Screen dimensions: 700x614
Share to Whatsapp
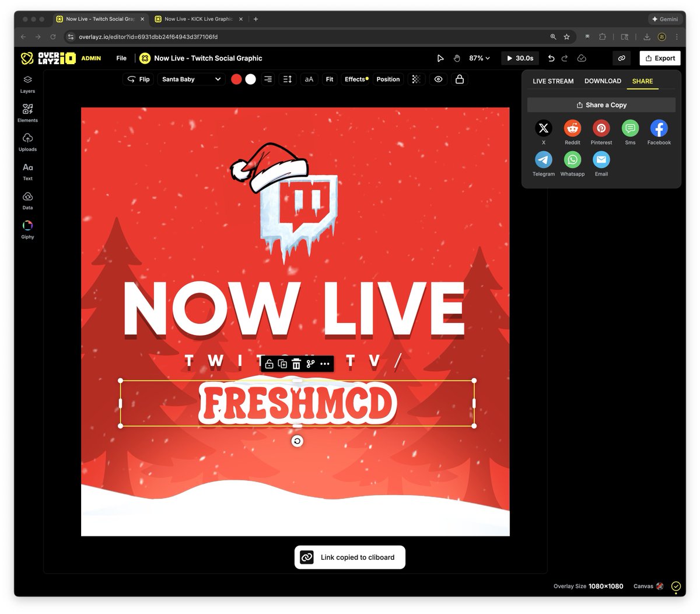572,159
